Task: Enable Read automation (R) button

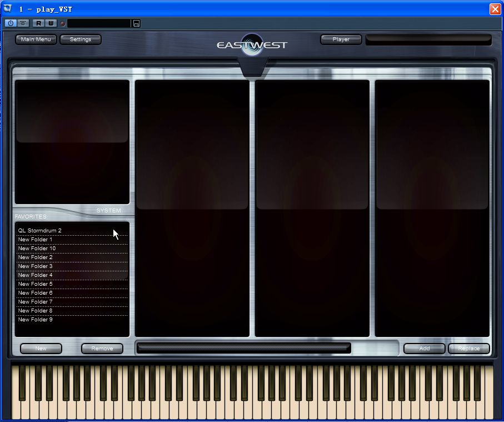Action: pos(38,23)
